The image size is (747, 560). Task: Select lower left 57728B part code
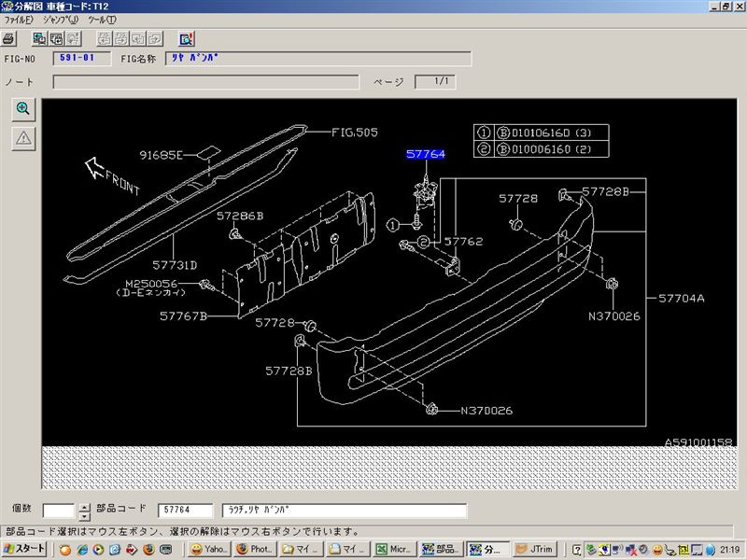click(x=289, y=371)
